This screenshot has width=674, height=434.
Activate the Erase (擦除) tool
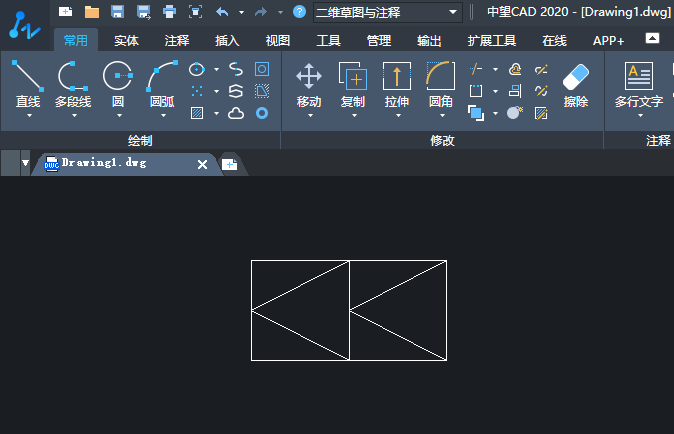[576, 85]
